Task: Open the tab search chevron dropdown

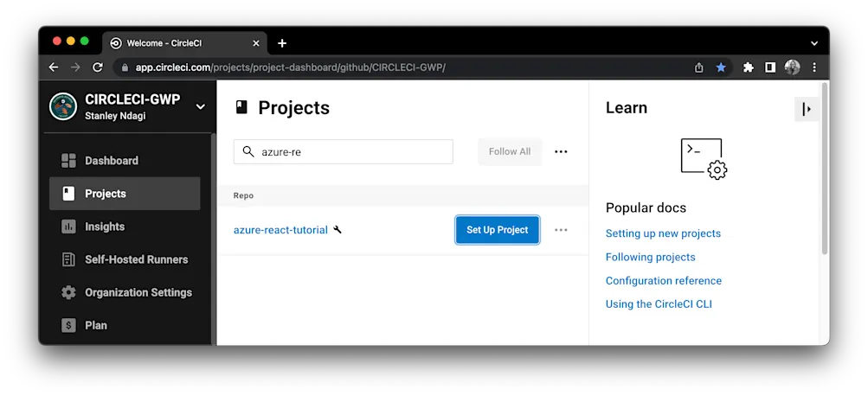Action: click(x=814, y=43)
